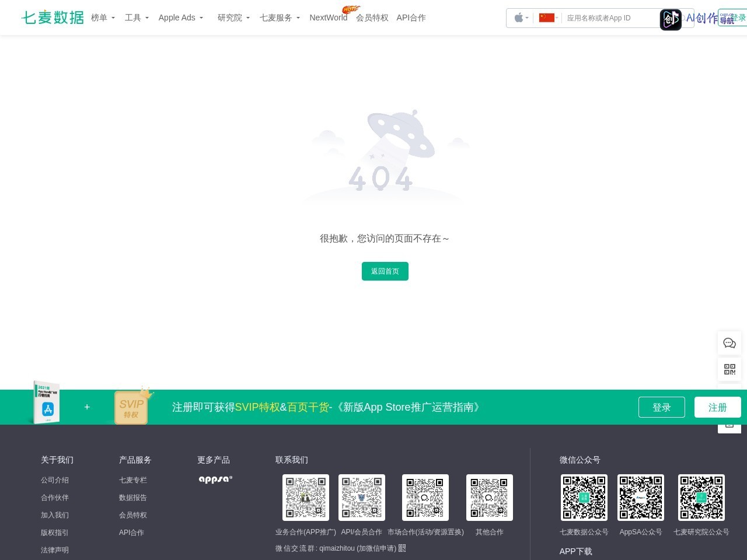The image size is (747, 560).
Task: Open 版权指引 footer link
Action: (55, 533)
